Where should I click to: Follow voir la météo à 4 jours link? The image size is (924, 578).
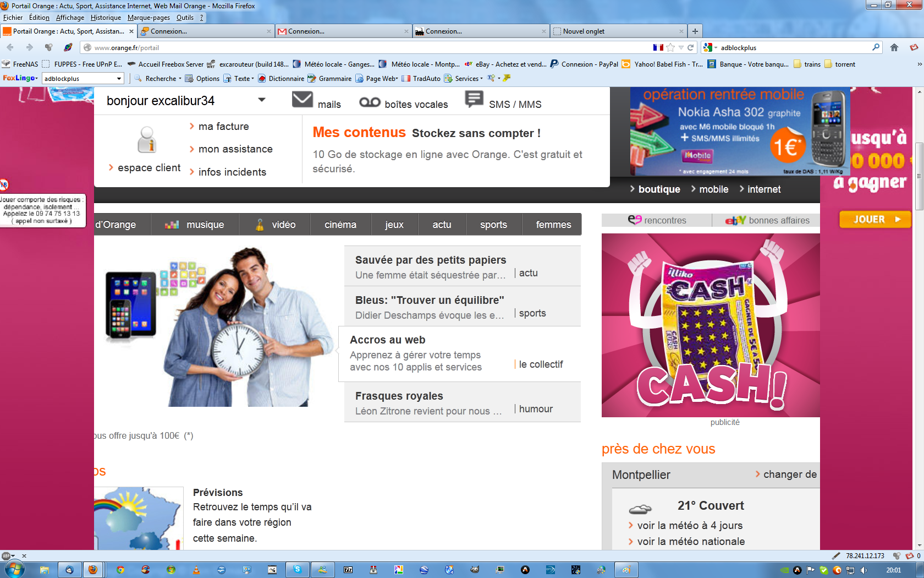coord(690,526)
